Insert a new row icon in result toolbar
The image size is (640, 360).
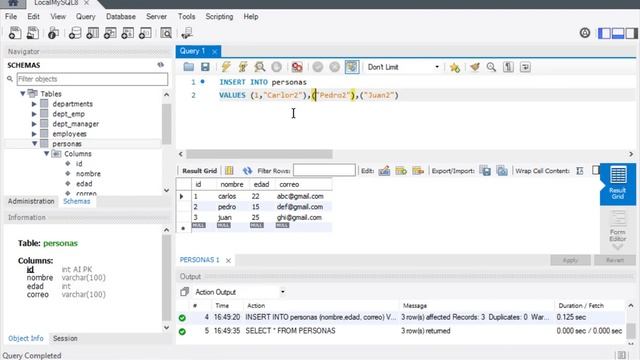pos(401,171)
